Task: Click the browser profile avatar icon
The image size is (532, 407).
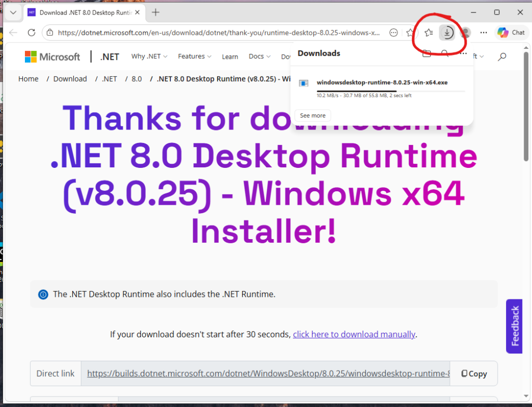Action: [465, 33]
